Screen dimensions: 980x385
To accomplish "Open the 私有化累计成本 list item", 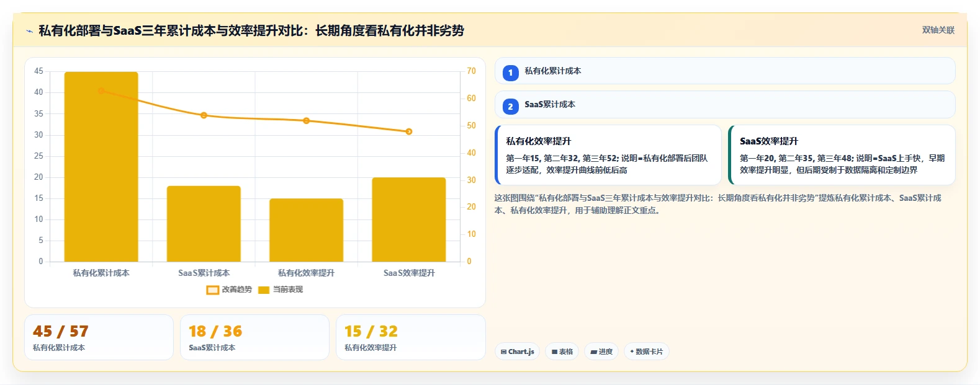I will tap(725, 71).
